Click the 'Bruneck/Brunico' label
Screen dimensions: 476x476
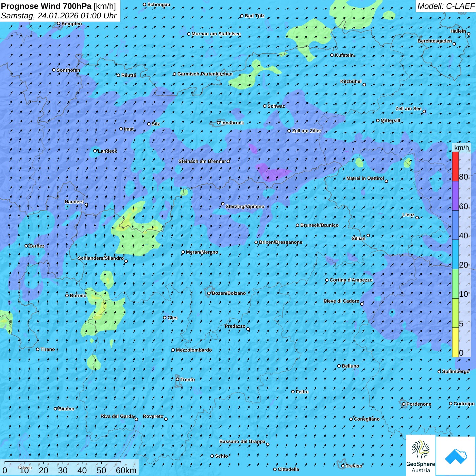319,225
